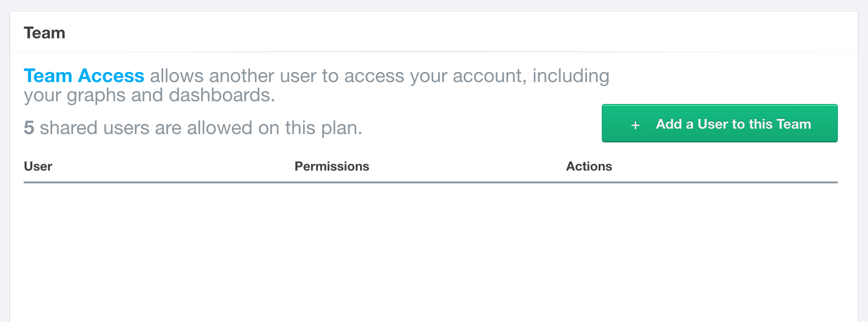Click the gray divider line under the table headers
This screenshot has width=868, height=322.
[431, 182]
